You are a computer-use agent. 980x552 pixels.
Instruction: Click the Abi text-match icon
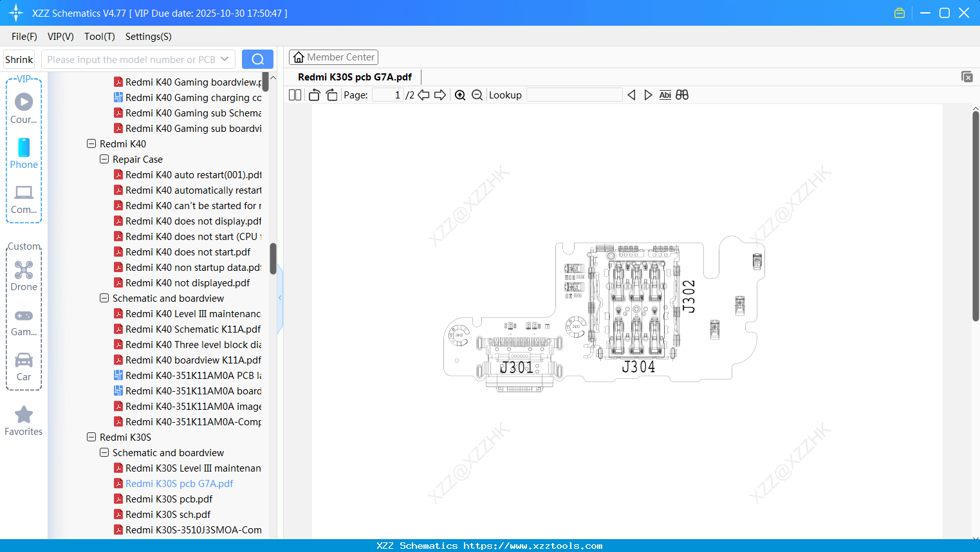click(665, 95)
